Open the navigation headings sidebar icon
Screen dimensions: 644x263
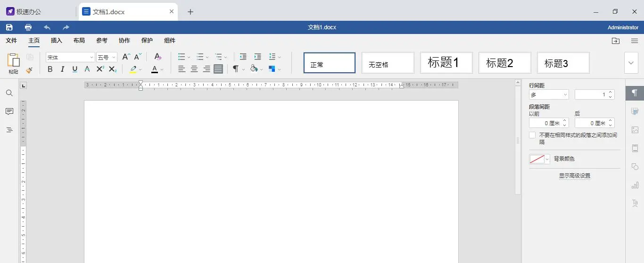[x=9, y=130]
